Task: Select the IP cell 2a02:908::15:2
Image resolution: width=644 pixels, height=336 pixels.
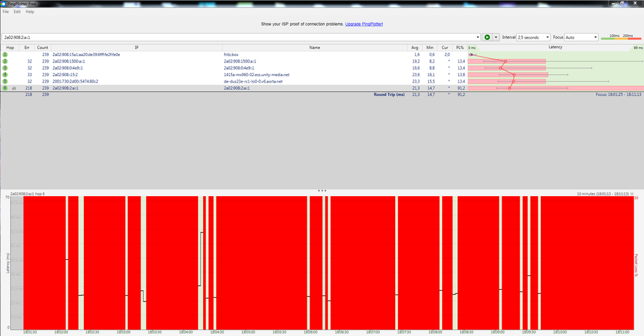Action: [65, 75]
